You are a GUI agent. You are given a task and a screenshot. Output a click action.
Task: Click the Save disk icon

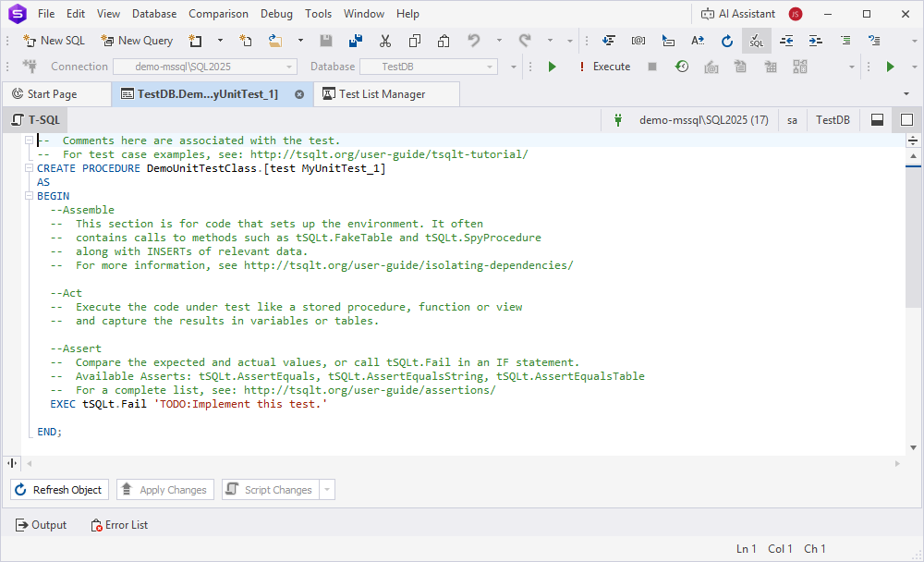326,41
